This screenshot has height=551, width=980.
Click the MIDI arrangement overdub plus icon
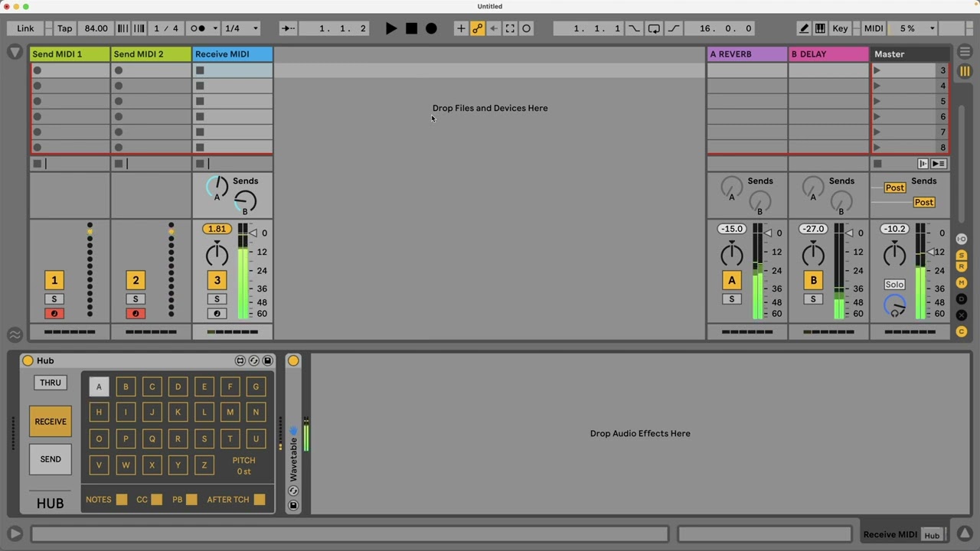(461, 28)
